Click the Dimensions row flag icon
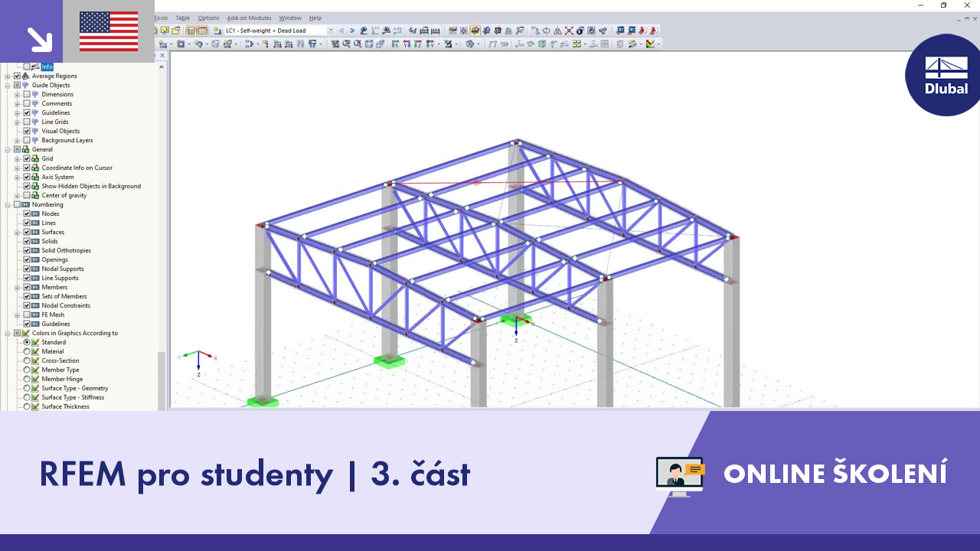980x551 pixels. point(35,94)
